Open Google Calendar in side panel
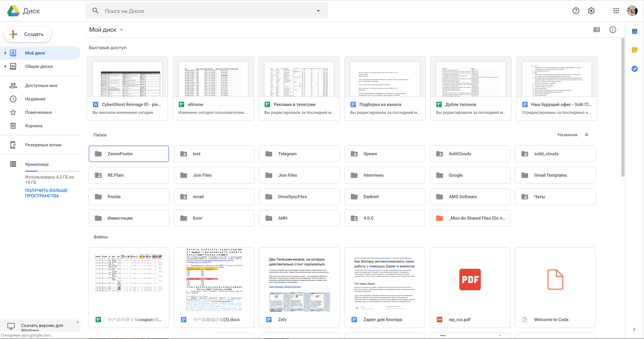Viewport: 644px width, 339px height. tap(634, 31)
